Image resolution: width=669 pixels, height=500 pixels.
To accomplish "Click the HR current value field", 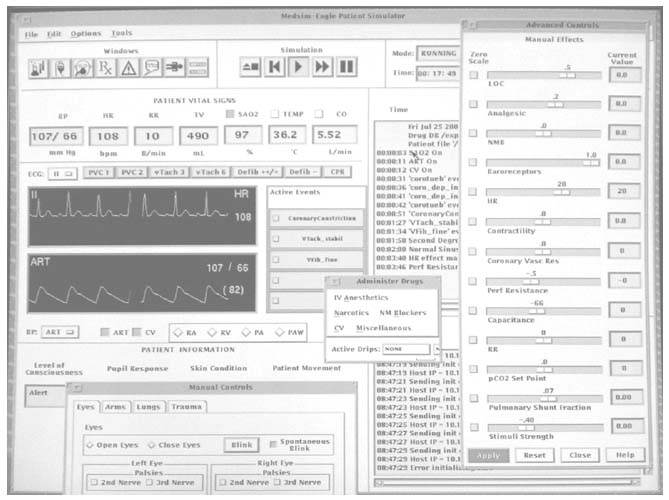I will click(622, 191).
